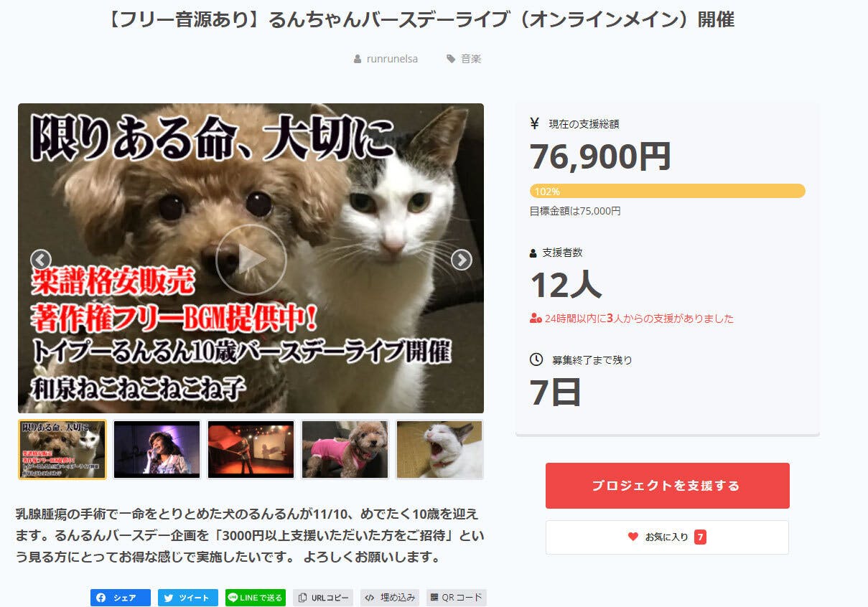
Task: Show the QRコード for this project
Action: point(457,598)
